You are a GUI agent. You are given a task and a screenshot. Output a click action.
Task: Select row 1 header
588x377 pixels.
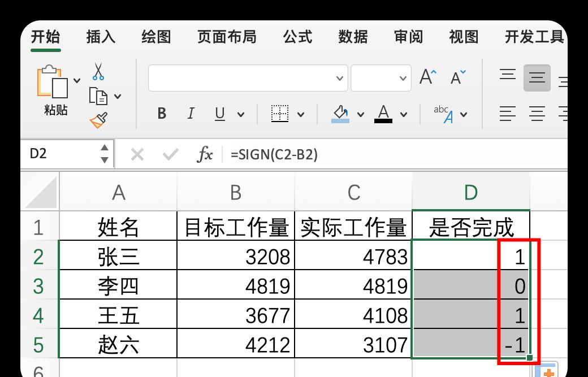click(x=39, y=227)
